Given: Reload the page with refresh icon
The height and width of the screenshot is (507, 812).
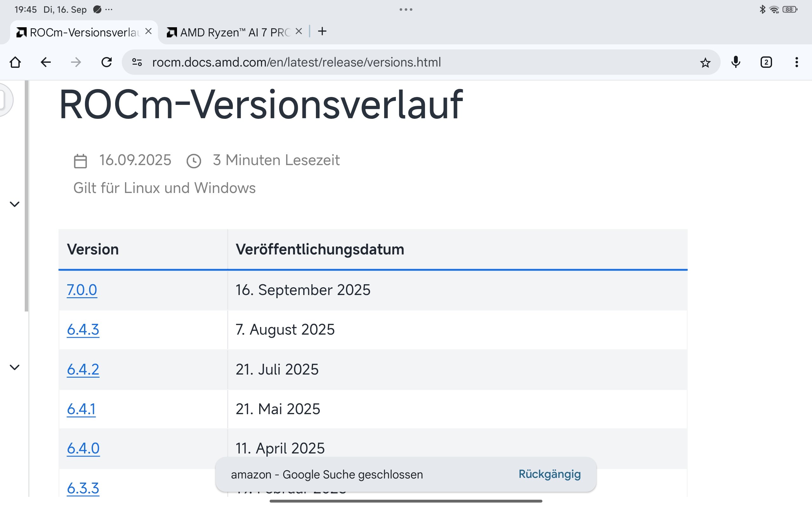Looking at the screenshot, I should (x=107, y=62).
